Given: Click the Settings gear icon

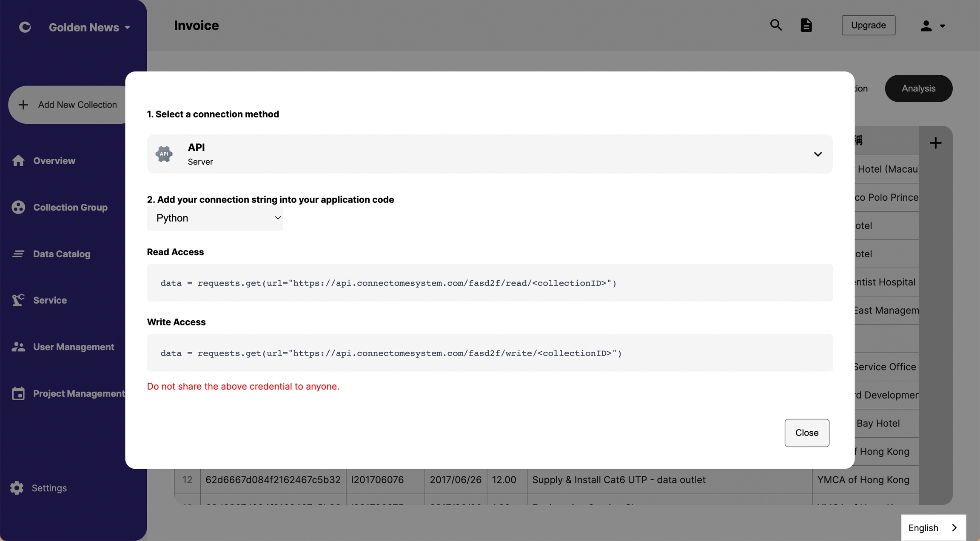Looking at the screenshot, I should [x=17, y=488].
